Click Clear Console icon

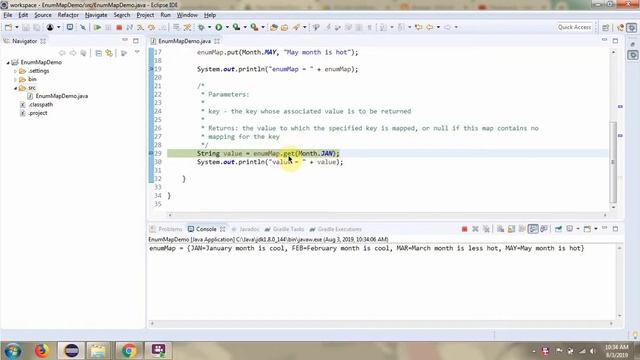point(500,229)
